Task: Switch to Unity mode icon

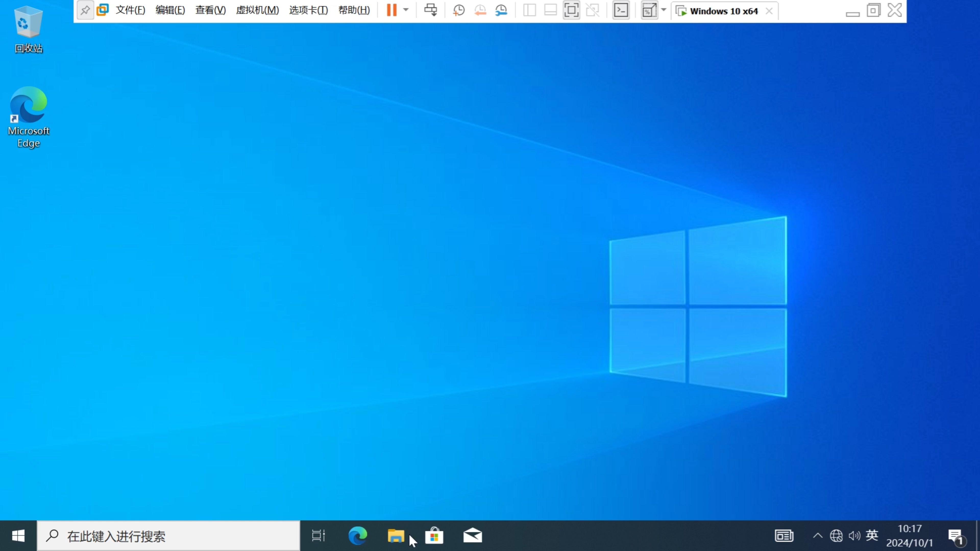Action: (x=593, y=10)
